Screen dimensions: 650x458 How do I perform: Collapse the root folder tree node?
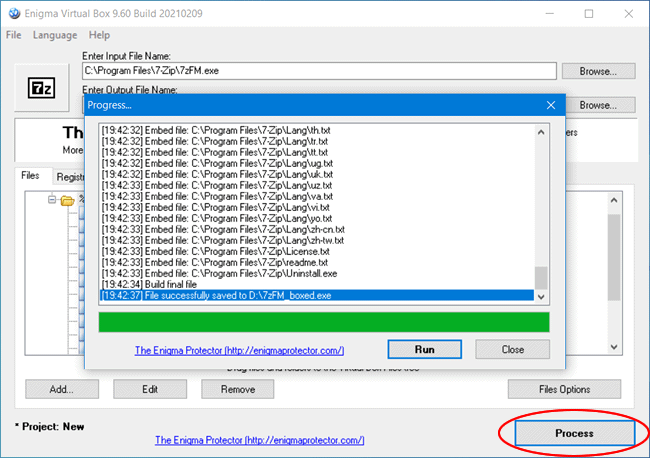coord(50,200)
